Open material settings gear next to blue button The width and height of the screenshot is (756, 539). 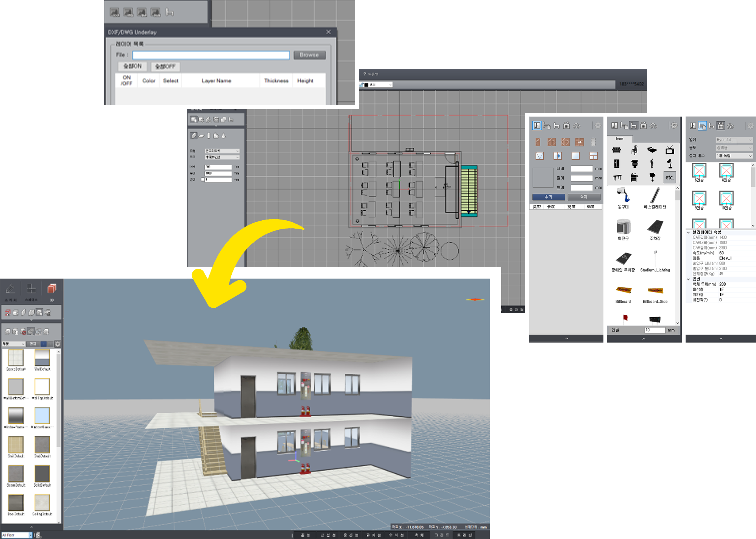58,344
